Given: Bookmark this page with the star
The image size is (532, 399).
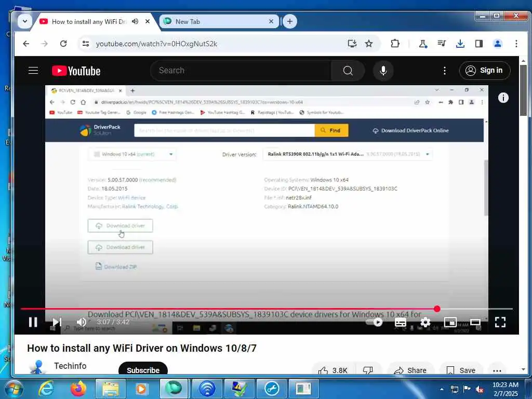Looking at the screenshot, I should pos(369,44).
